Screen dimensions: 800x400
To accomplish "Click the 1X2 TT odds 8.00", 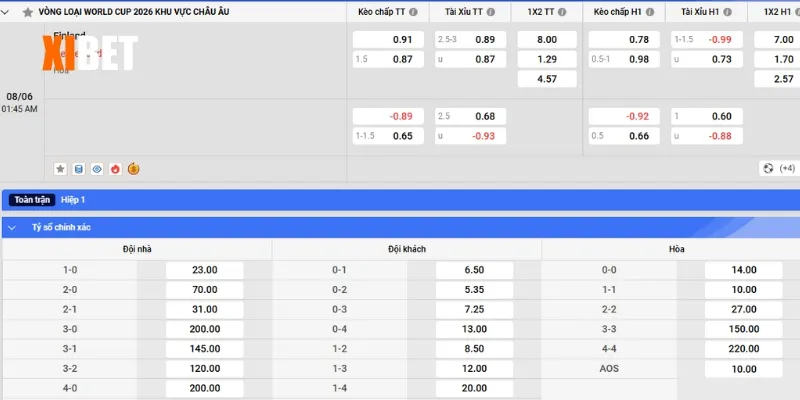I will click(547, 40).
